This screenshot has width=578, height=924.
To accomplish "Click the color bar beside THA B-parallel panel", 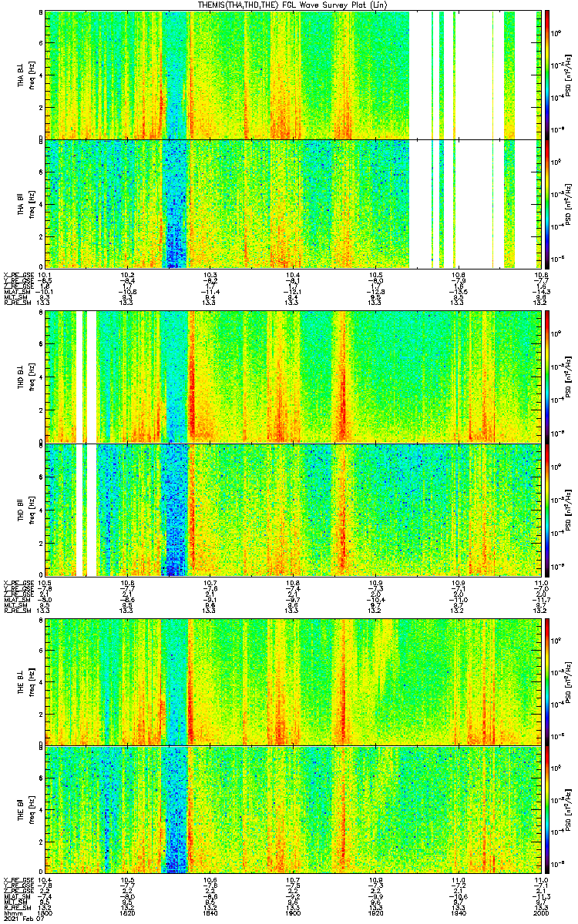I will click(x=547, y=203).
